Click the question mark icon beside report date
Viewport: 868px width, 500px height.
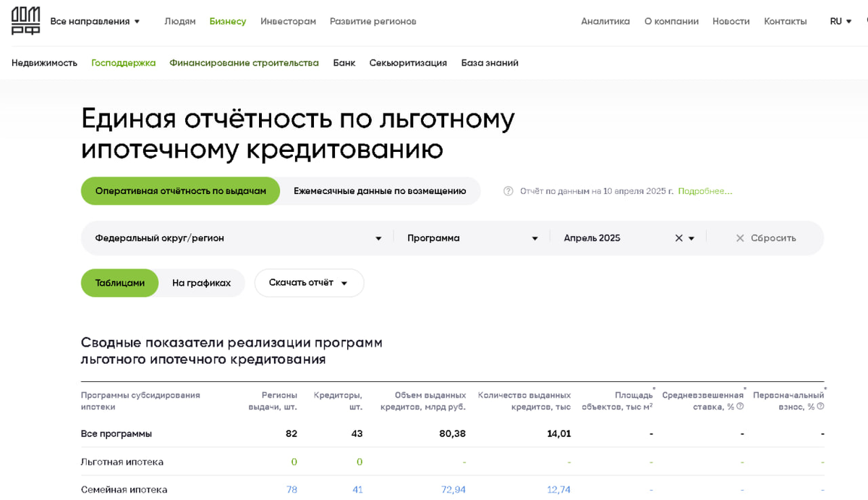[x=509, y=191]
